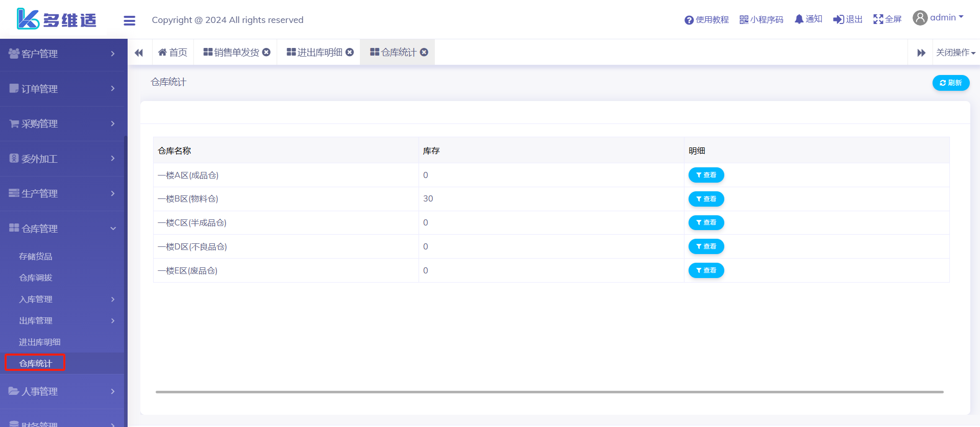View details for 一楼B区(物料仓)
This screenshot has height=427, width=980.
[x=706, y=199]
